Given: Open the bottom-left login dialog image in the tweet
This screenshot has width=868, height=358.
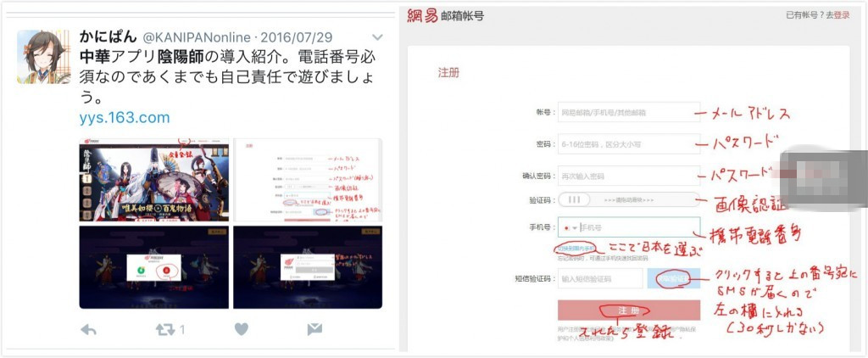Looking at the screenshot, I should [154, 267].
